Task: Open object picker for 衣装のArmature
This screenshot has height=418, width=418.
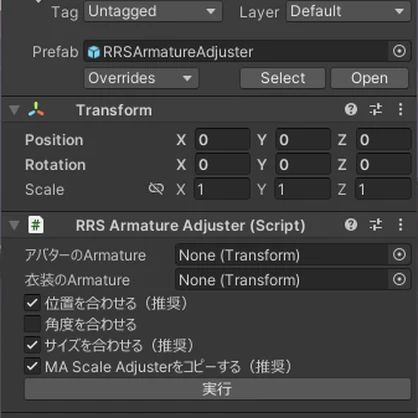Action: (x=399, y=280)
